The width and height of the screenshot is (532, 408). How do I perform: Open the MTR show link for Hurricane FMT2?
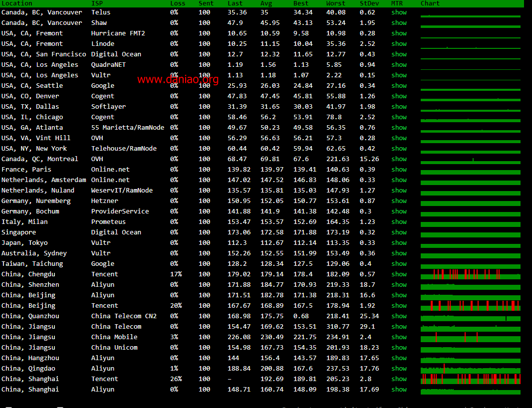(399, 33)
